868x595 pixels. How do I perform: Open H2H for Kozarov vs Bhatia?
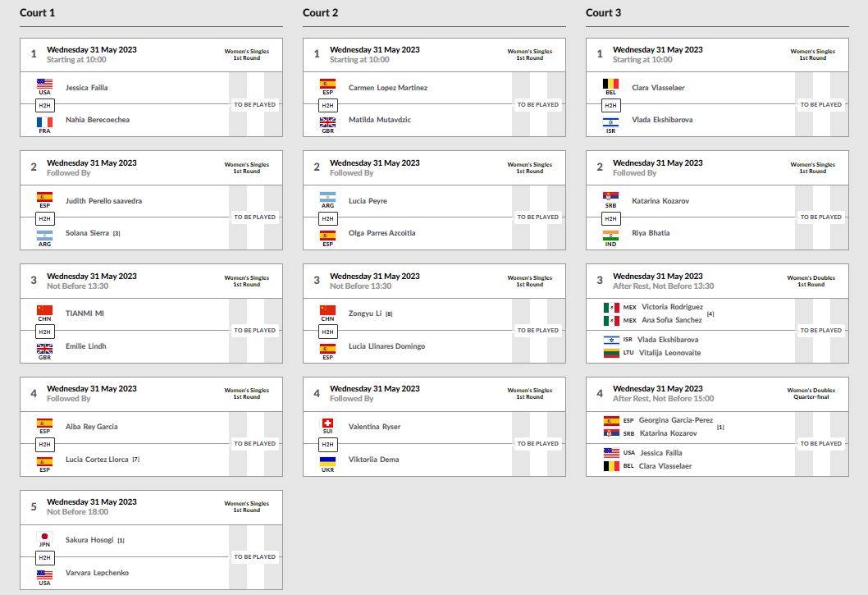(611, 219)
